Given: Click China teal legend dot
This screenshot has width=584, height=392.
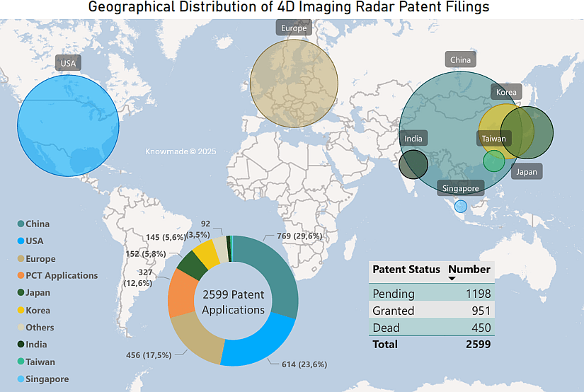Looking at the screenshot, I should pyautogui.click(x=21, y=224).
